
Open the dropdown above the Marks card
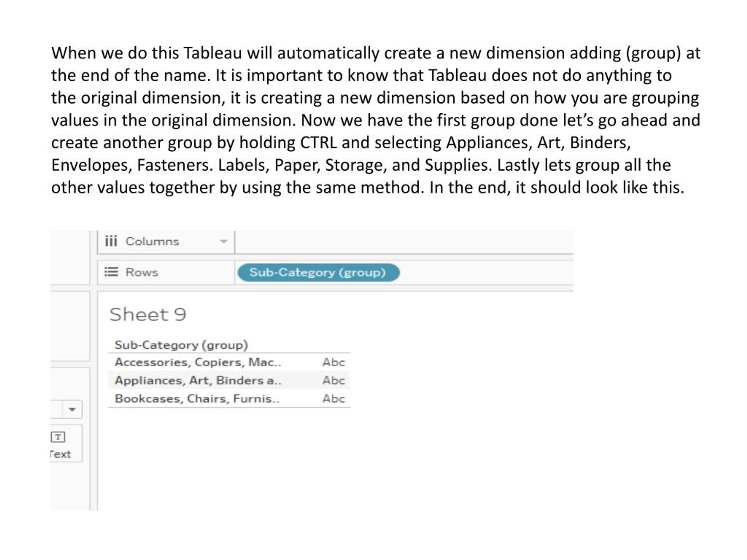(72, 409)
